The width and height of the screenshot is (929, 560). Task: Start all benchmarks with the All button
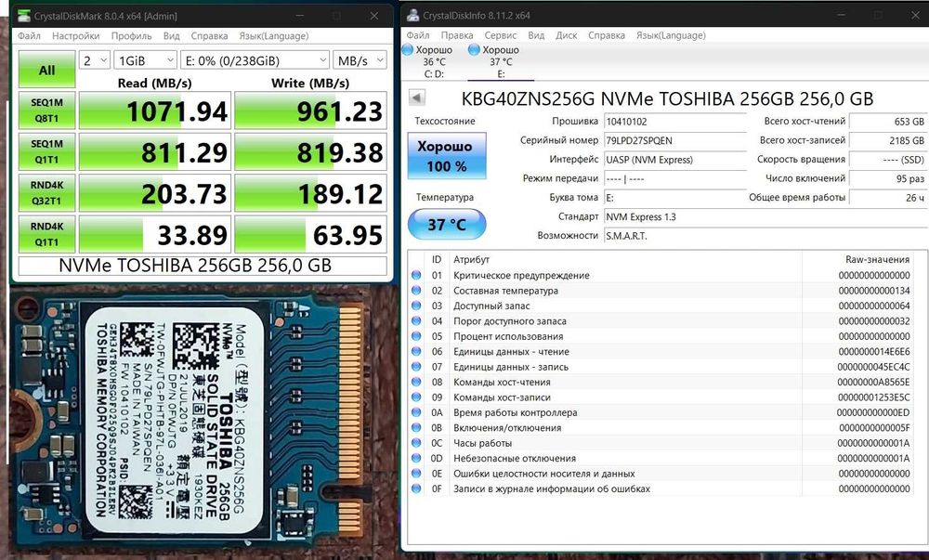[46, 70]
